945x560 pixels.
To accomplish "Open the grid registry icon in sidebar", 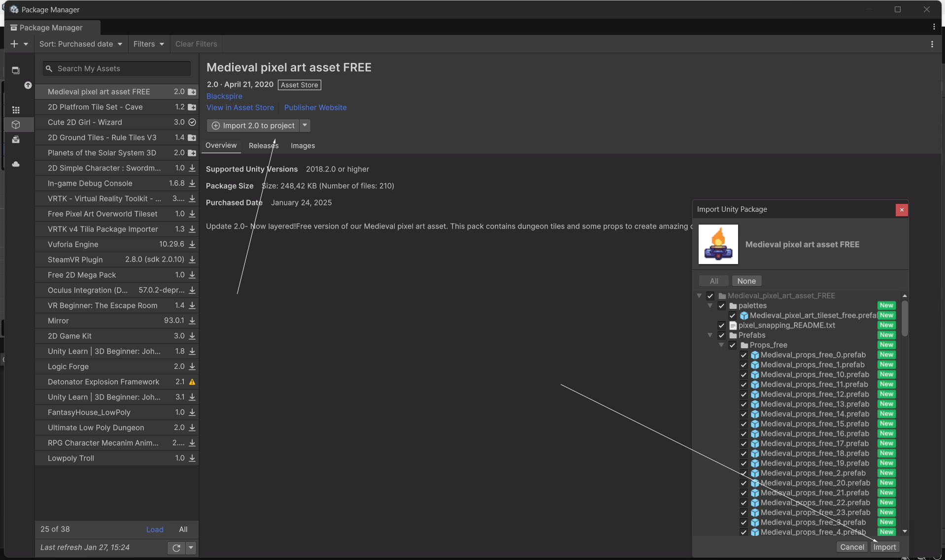I will [16, 110].
